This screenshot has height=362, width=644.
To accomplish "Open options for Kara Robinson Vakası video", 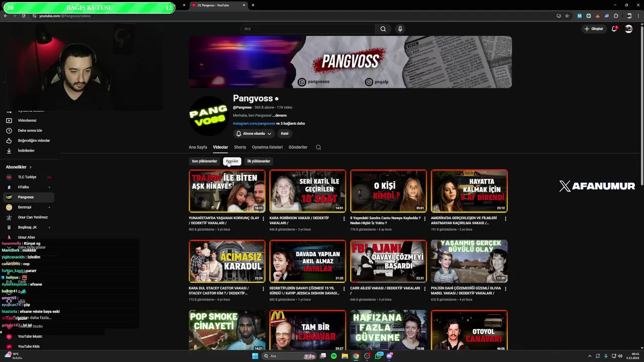I will (x=344, y=219).
